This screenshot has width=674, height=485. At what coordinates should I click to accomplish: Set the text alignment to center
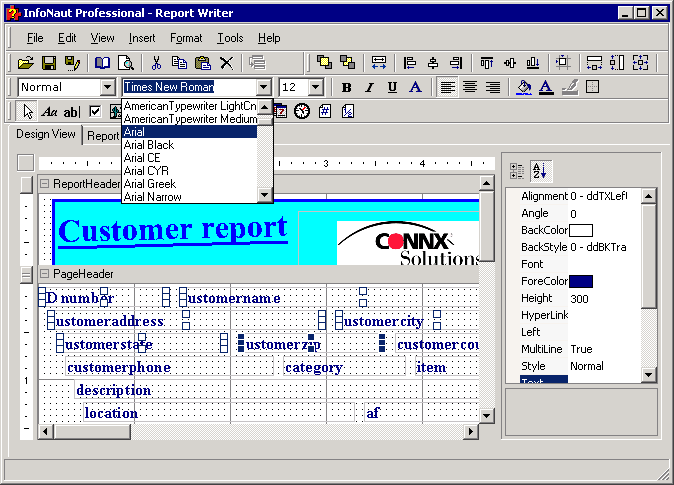(x=470, y=87)
